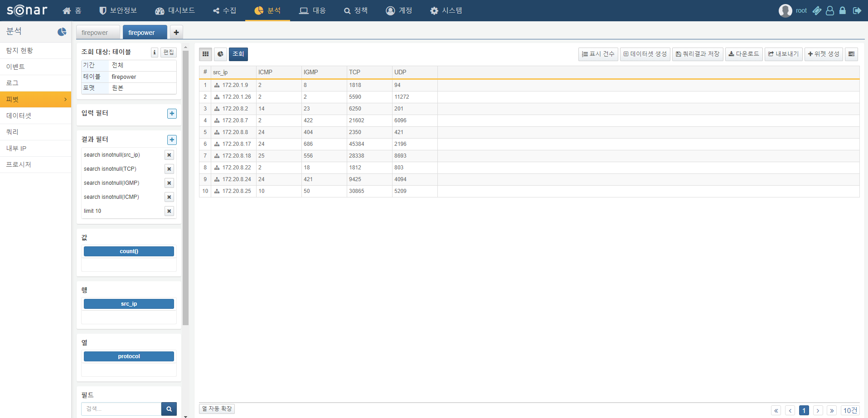Open the 대응 menu
The width and height of the screenshot is (868, 418).
313,10
